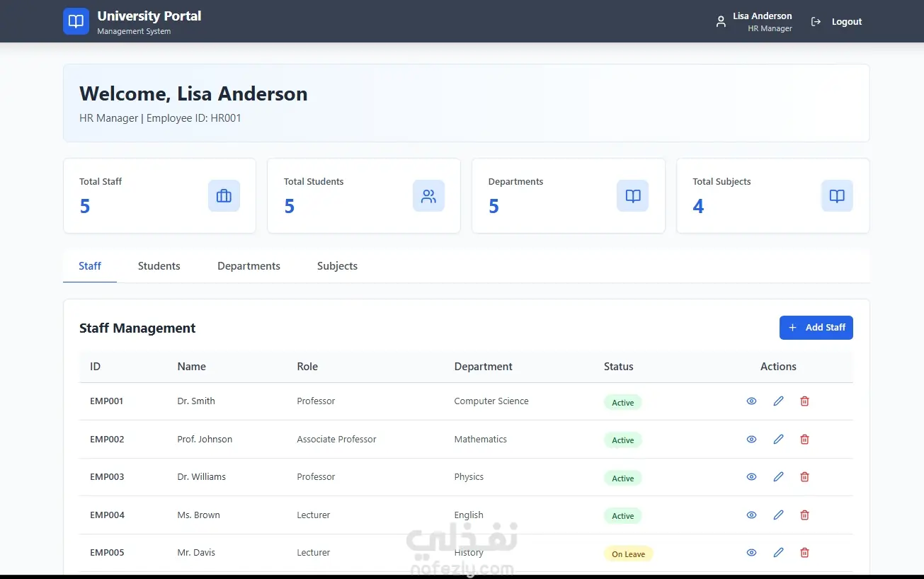Open the Departments tab
The height and width of the screenshot is (579, 924).
tap(249, 266)
